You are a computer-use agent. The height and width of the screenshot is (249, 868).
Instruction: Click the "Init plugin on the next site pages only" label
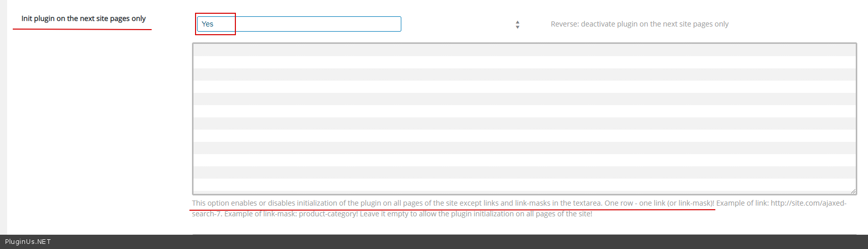pos(83,18)
